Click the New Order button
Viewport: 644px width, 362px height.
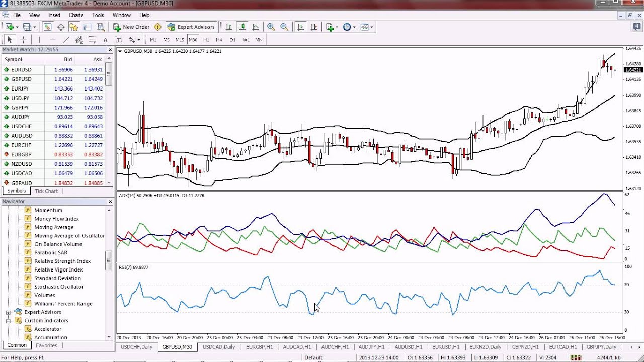[x=132, y=27]
